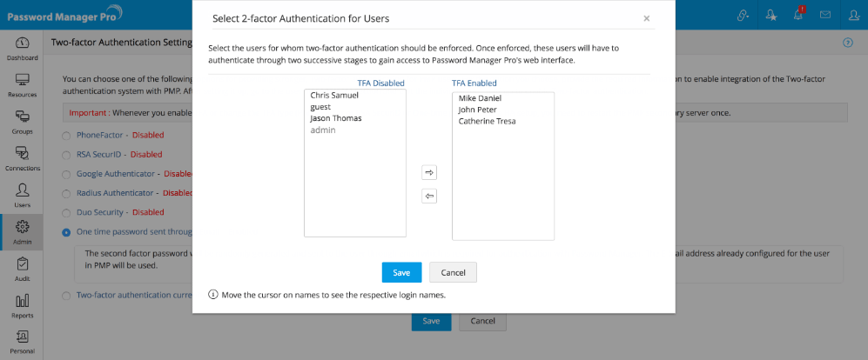Open the Reports section

click(x=22, y=305)
